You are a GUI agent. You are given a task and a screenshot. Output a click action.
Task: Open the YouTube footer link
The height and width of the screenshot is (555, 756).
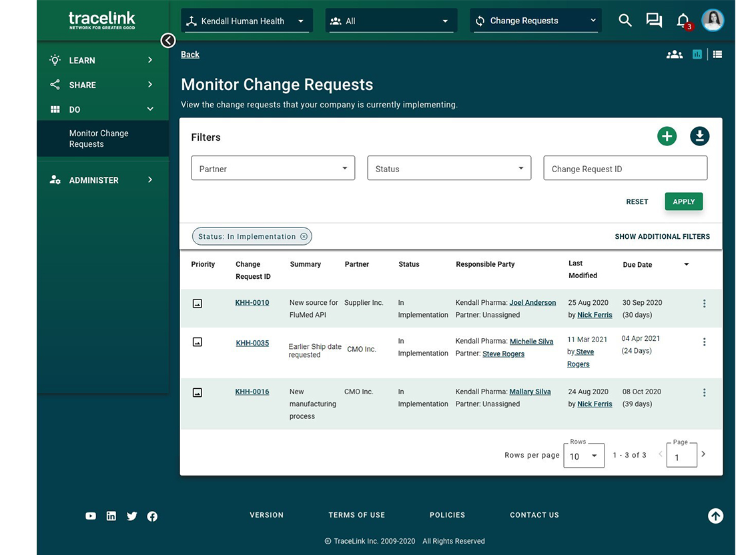(91, 516)
